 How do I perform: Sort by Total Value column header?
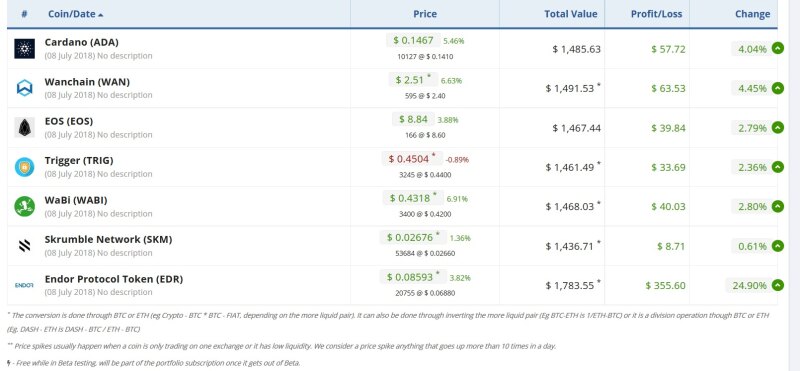pyautogui.click(x=570, y=14)
